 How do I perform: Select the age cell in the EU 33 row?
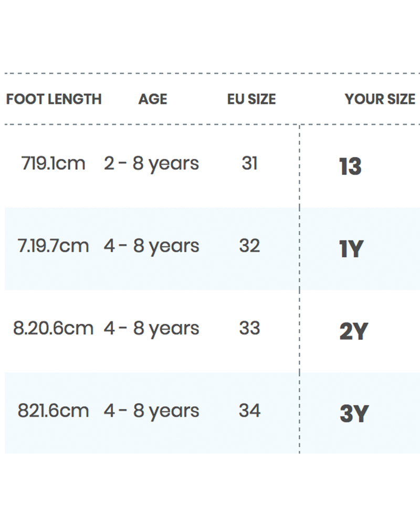click(151, 328)
